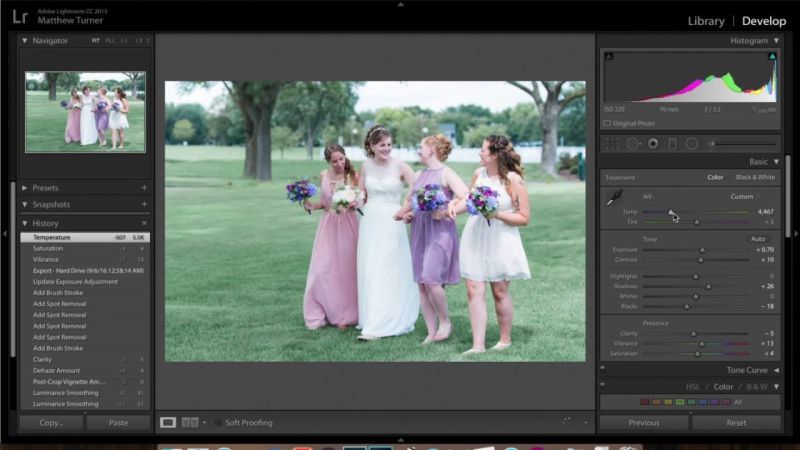Toggle the Tone Curve panel on/off switch

pos(603,370)
